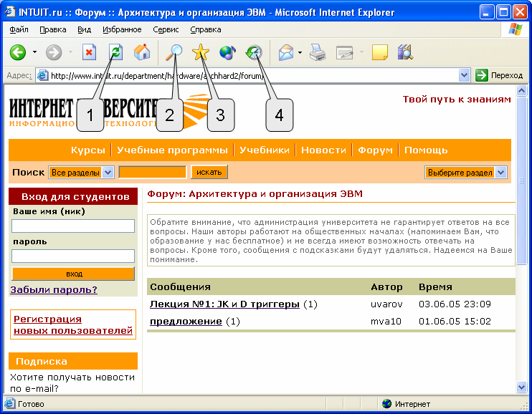This screenshot has height=414, width=532.
Task: Open the Сервис menu
Action: click(x=166, y=29)
